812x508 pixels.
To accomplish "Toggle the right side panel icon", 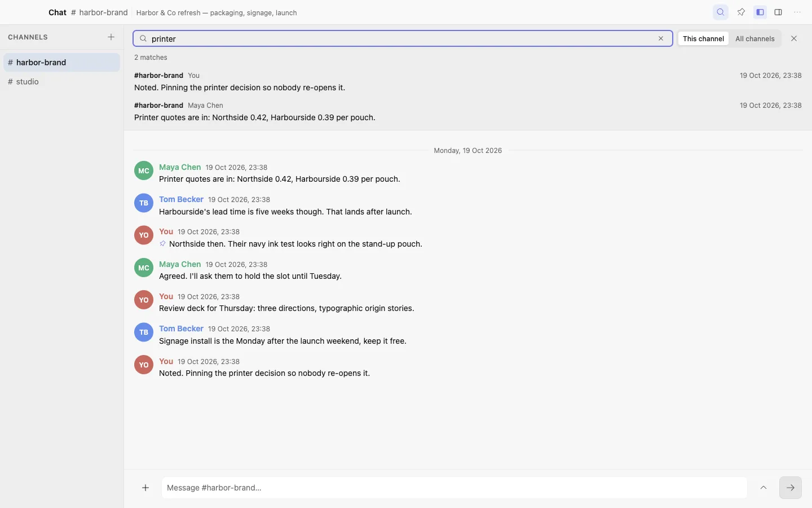I will tap(778, 12).
